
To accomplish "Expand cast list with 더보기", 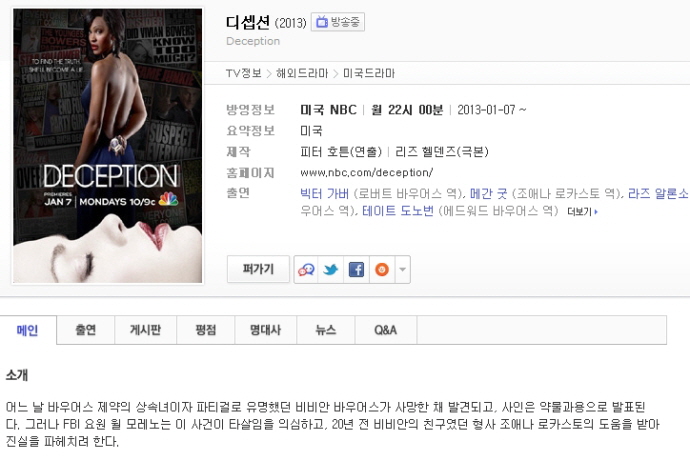I will click(x=582, y=212).
